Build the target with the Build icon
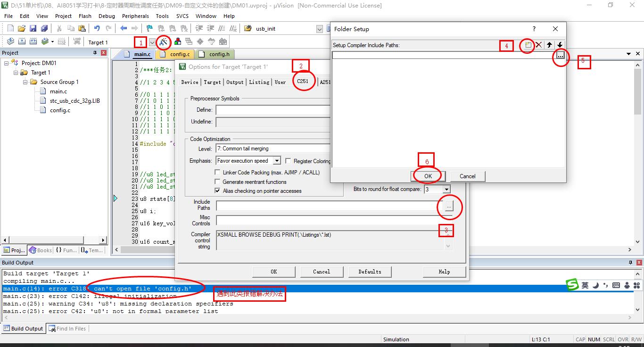Viewport: 644px width, 347px height. (22, 42)
